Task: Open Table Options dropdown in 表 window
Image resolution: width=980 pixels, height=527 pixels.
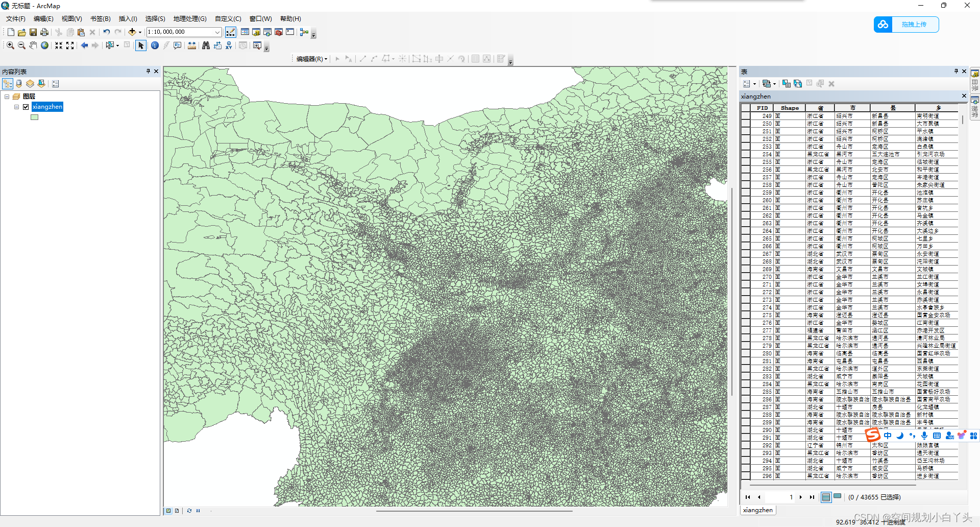Action: [749, 84]
